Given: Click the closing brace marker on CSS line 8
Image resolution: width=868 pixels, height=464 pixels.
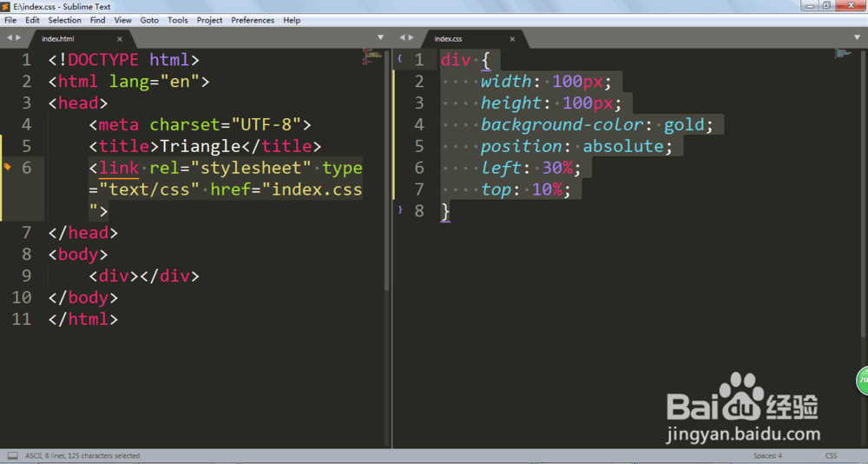Looking at the screenshot, I should pos(399,209).
